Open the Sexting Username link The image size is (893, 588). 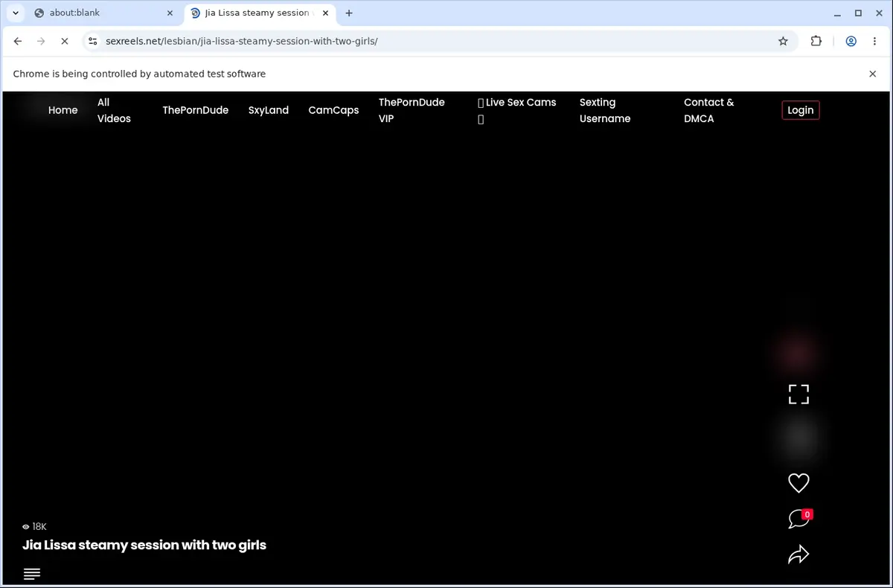tap(605, 110)
